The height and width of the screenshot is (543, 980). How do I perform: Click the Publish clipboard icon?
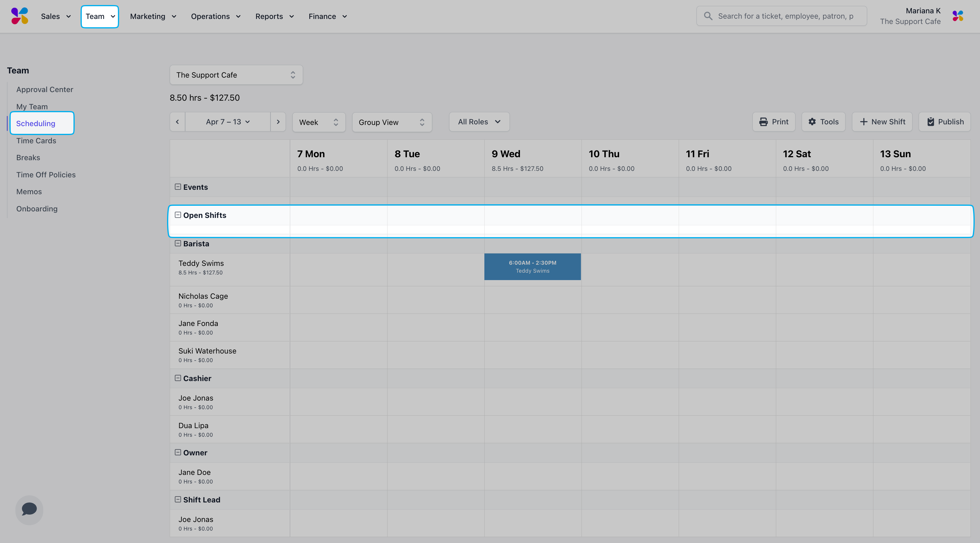pos(931,122)
